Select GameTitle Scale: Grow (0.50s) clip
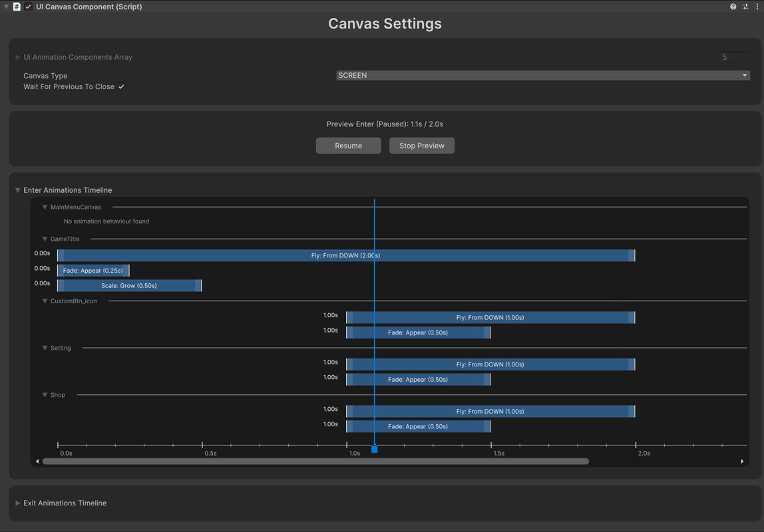Viewport: 764px width, 532px height. [x=129, y=286]
